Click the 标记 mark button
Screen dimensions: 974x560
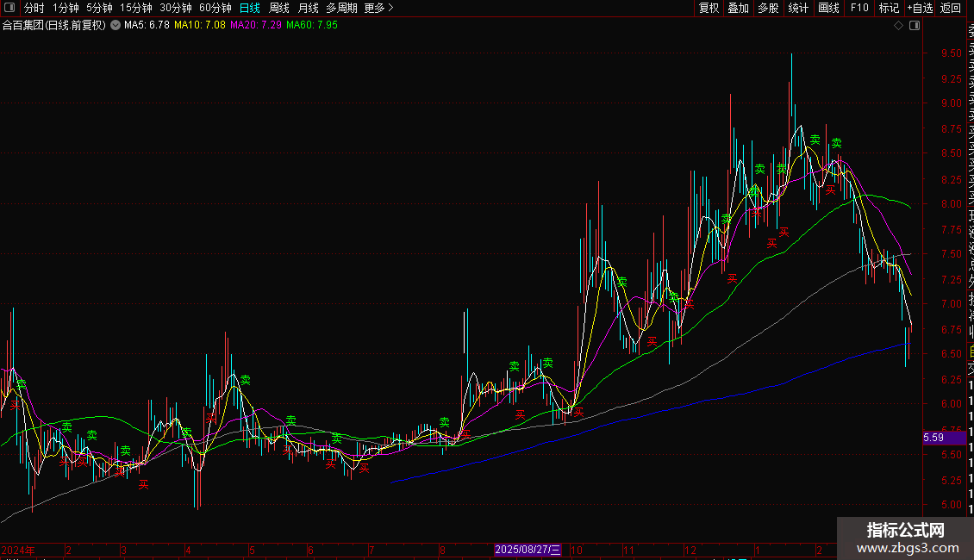(x=889, y=8)
